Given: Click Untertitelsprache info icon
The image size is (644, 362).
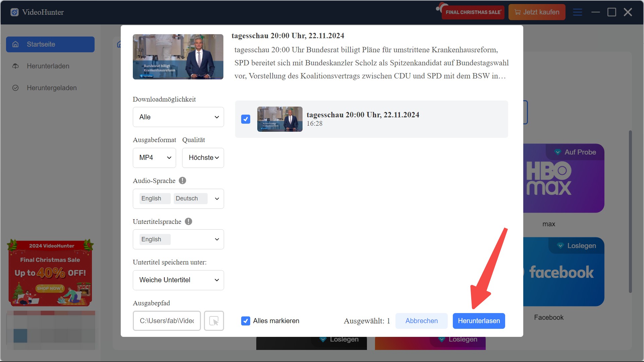Looking at the screenshot, I should (189, 222).
